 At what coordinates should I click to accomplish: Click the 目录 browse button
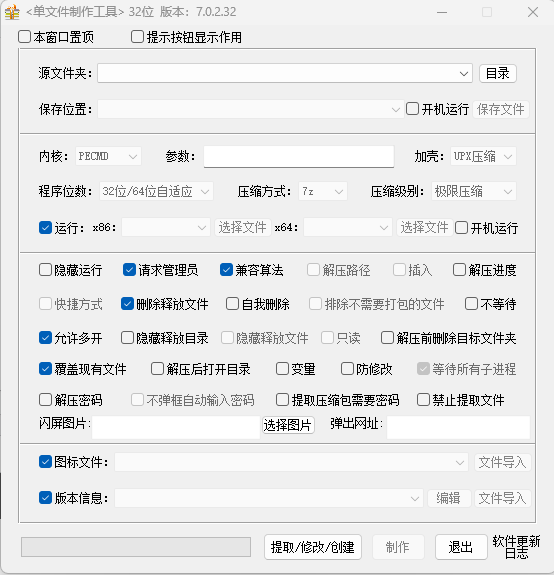pos(498,73)
